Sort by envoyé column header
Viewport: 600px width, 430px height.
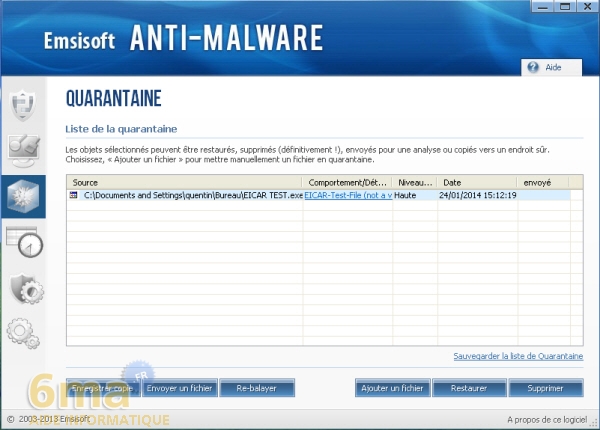(x=543, y=182)
